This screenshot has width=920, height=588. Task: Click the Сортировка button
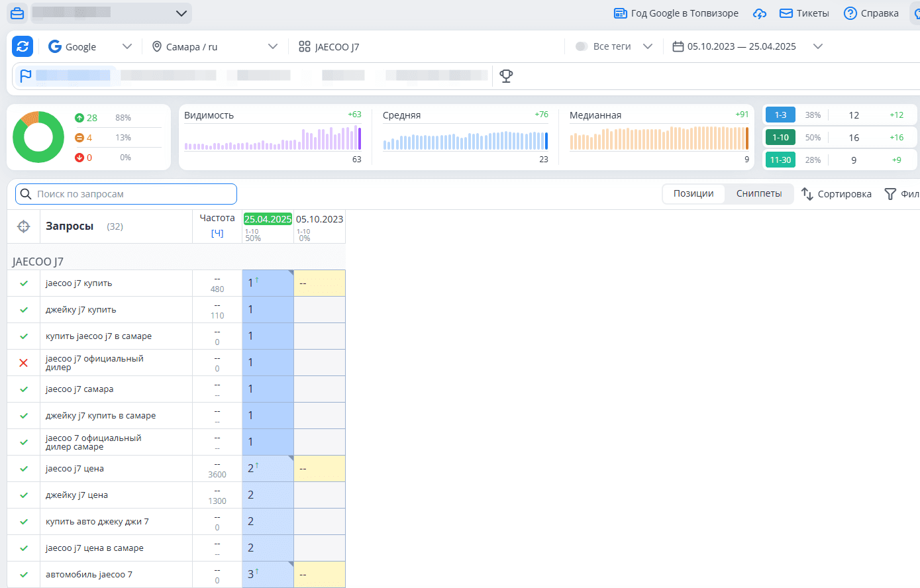[836, 194]
